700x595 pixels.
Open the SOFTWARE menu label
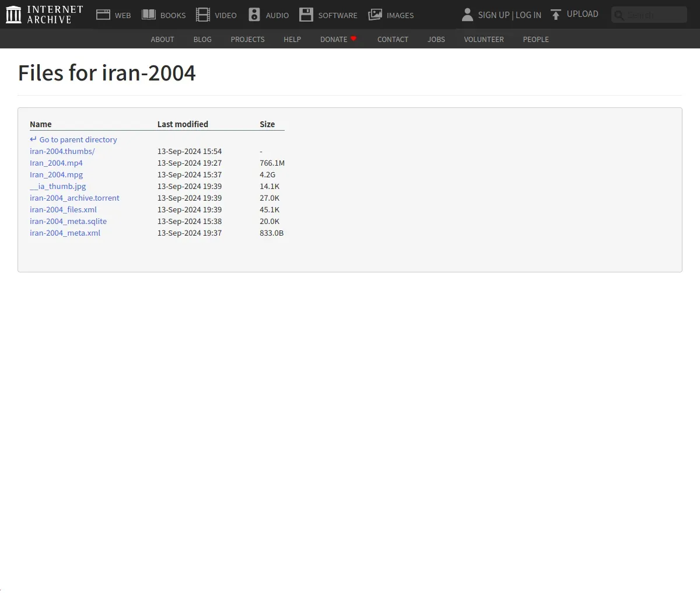[338, 16]
